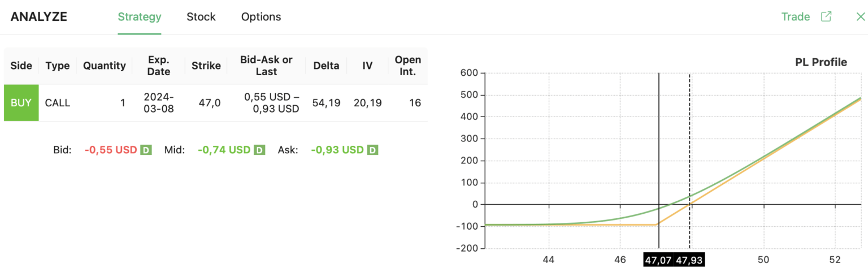Click the Trade link

click(796, 17)
